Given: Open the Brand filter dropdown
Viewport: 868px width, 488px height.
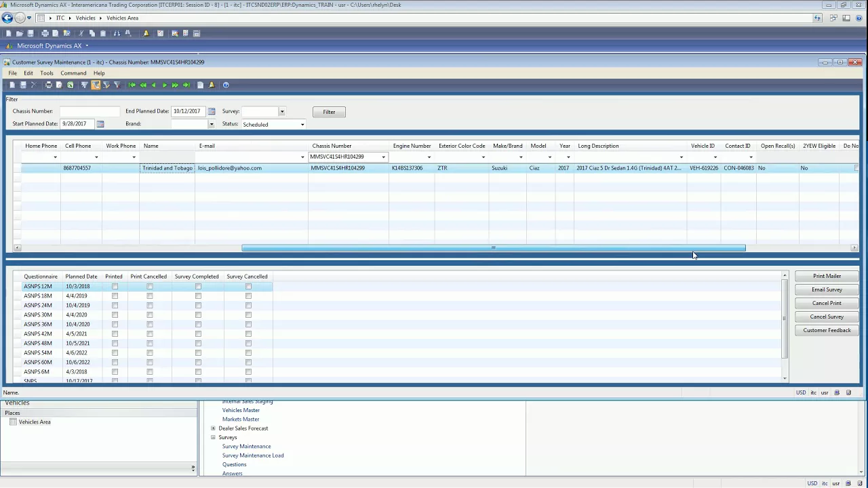Looking at the screenshot, I should pyautogui.click(x=211, y=124).
